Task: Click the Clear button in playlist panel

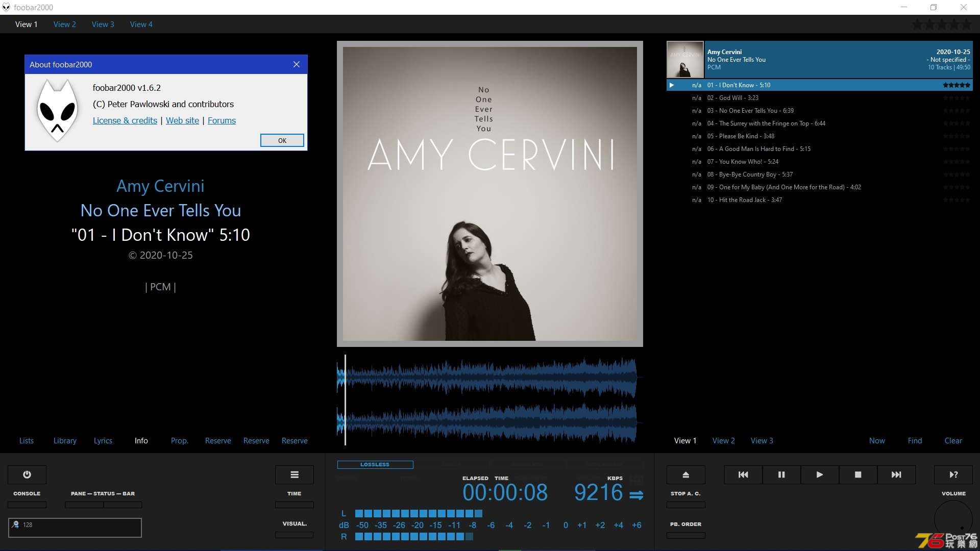Action: 953,441
